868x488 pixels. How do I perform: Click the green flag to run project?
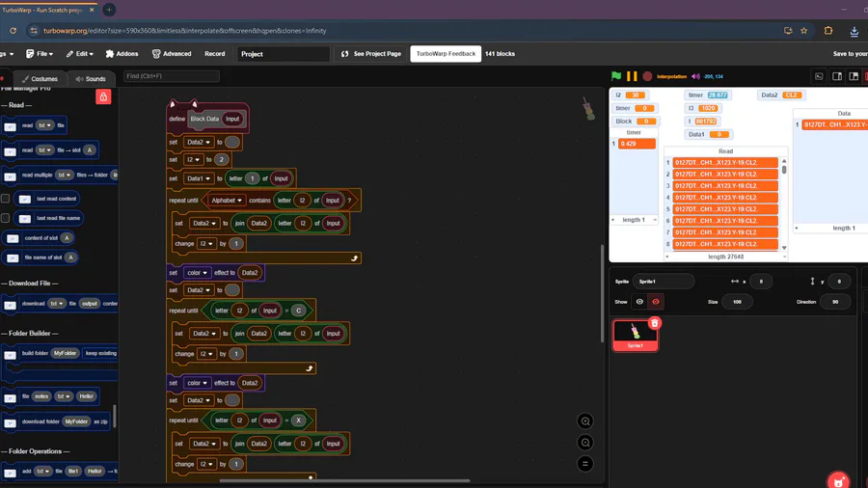[x=616, y=76]
